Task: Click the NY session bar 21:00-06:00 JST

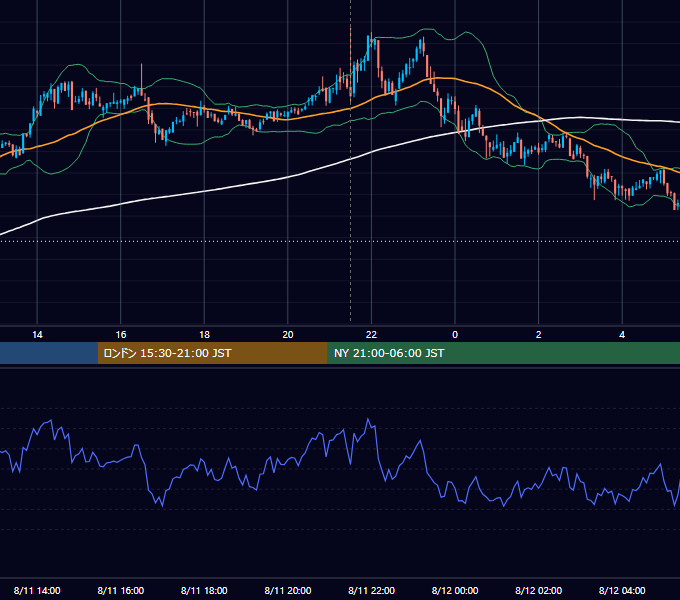Action: 503,353
